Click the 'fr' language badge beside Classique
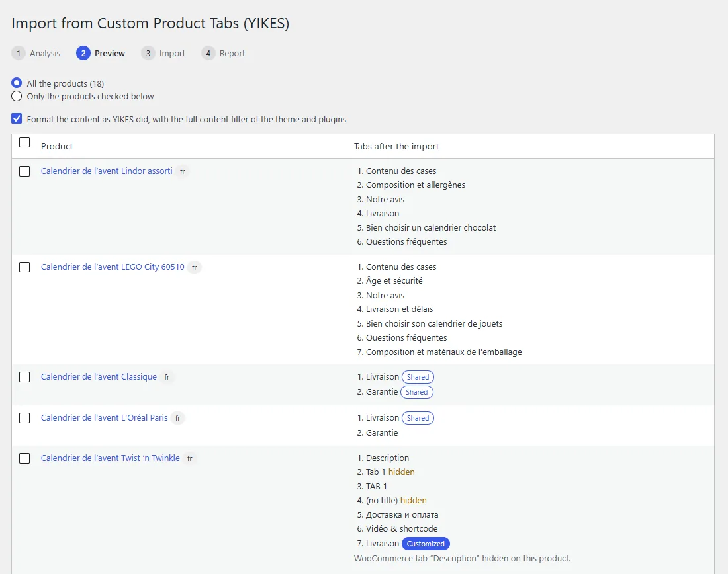Viewport: 728px width, 574px height. click(167, 377)
